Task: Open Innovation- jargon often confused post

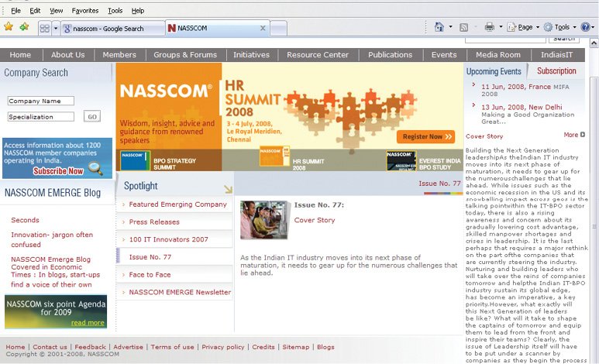Action: click(x=52, y=239)
